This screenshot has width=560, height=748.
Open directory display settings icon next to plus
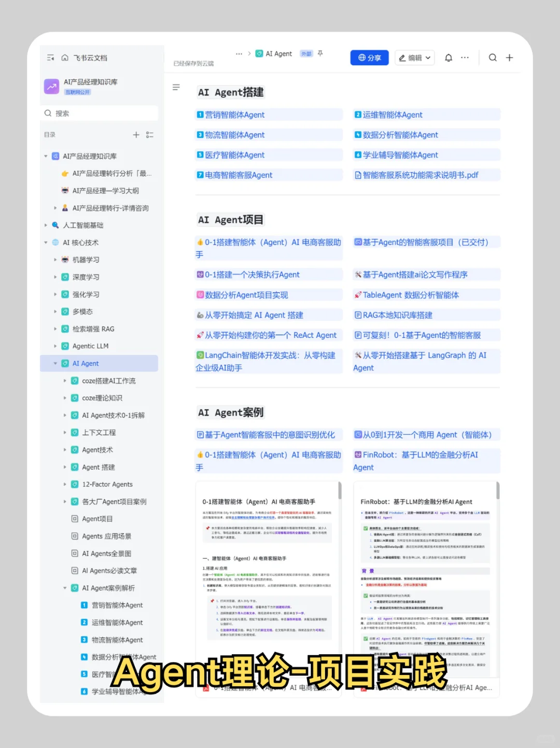(149, 135)
